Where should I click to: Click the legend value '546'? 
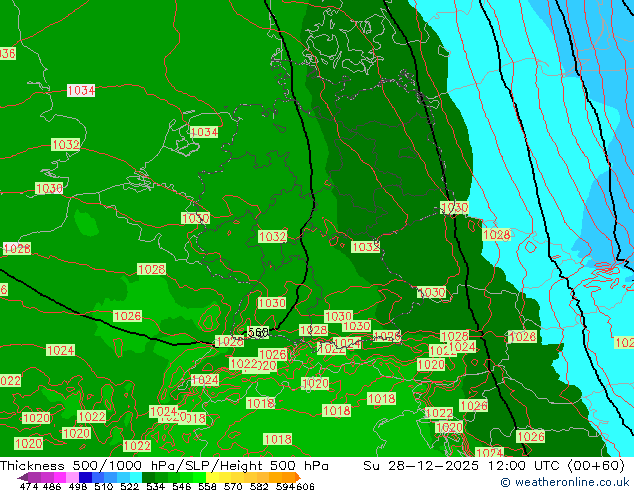[x=181, y=486]
